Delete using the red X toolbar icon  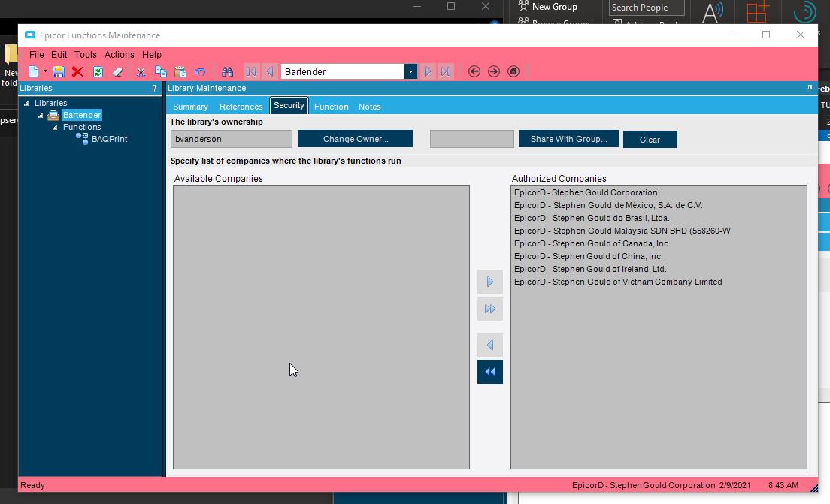click(78, 71)
